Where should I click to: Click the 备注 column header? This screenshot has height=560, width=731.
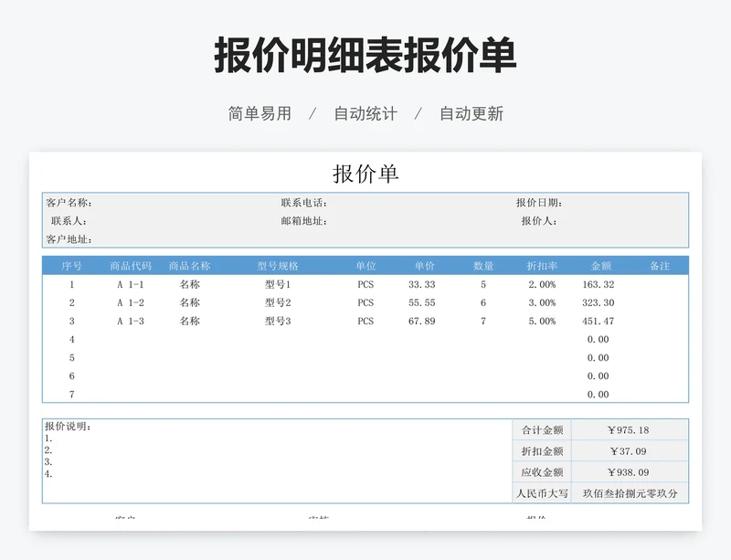[x=660, y=266]
